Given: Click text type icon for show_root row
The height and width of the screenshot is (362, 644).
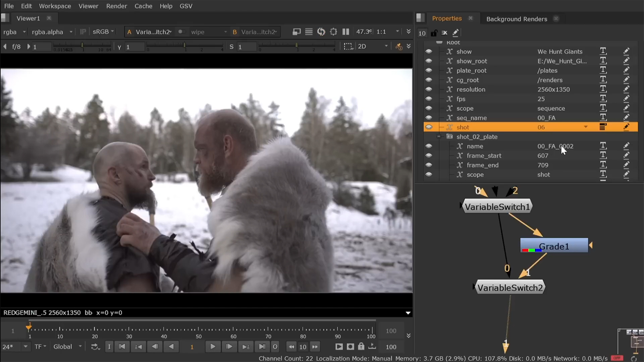Looking at the screenshot, I should [603, 61].
